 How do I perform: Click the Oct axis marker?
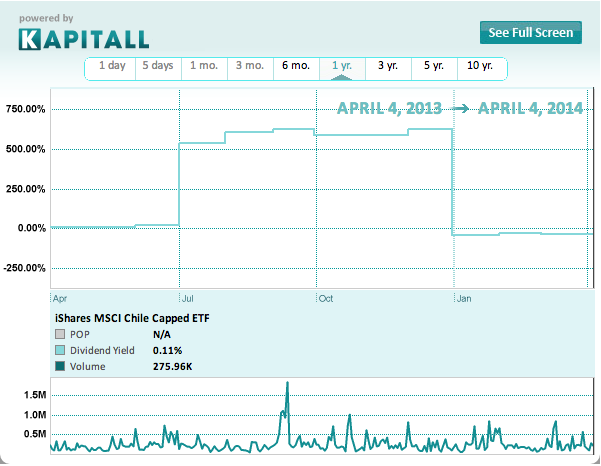pos(326,299)
